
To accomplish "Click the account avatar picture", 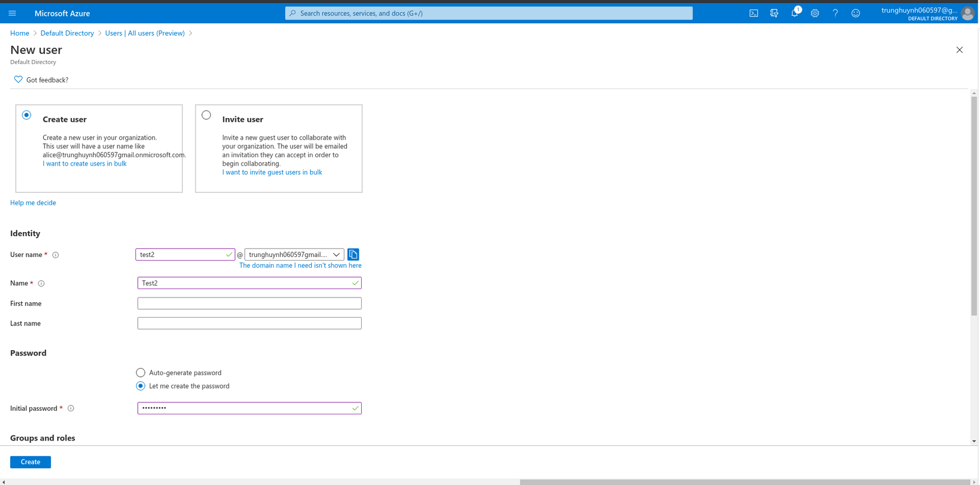I will pos(968,13).
